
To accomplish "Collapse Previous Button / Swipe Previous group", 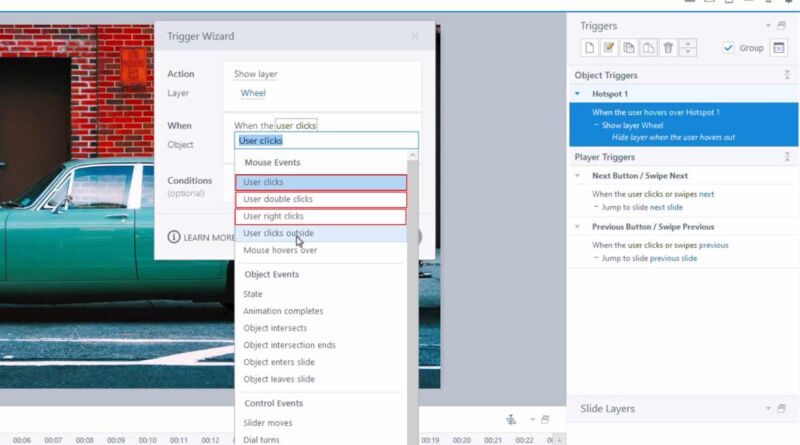I will click(578, 227).
